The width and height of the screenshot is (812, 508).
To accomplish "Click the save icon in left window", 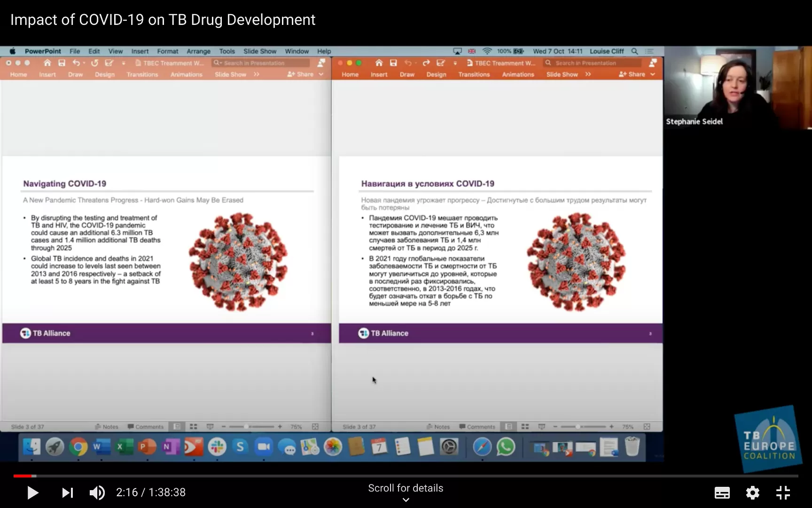I will tap(62, 63).
